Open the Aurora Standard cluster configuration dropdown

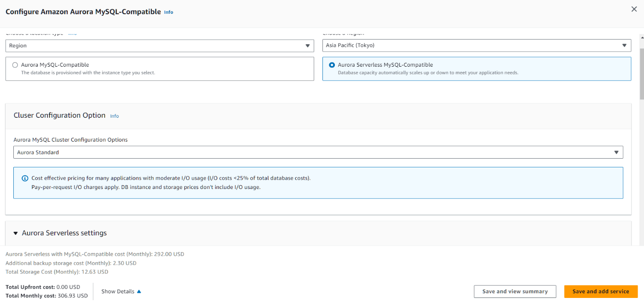[x=318, y=152]
